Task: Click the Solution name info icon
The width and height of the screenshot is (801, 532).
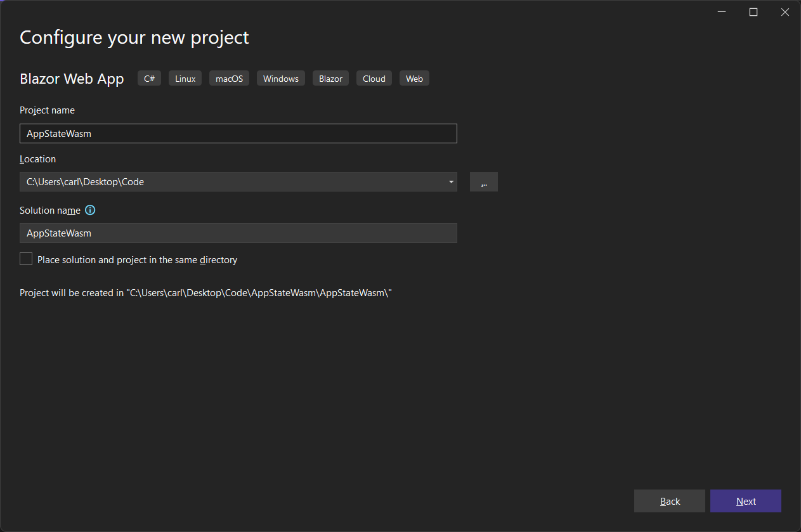Action: (90, 210)
